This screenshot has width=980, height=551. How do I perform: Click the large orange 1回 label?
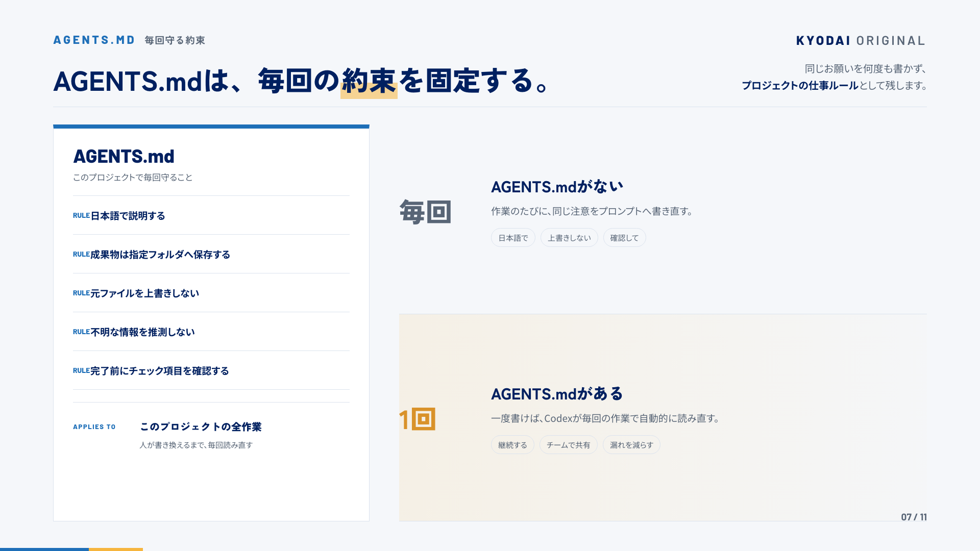click(418, 419)
